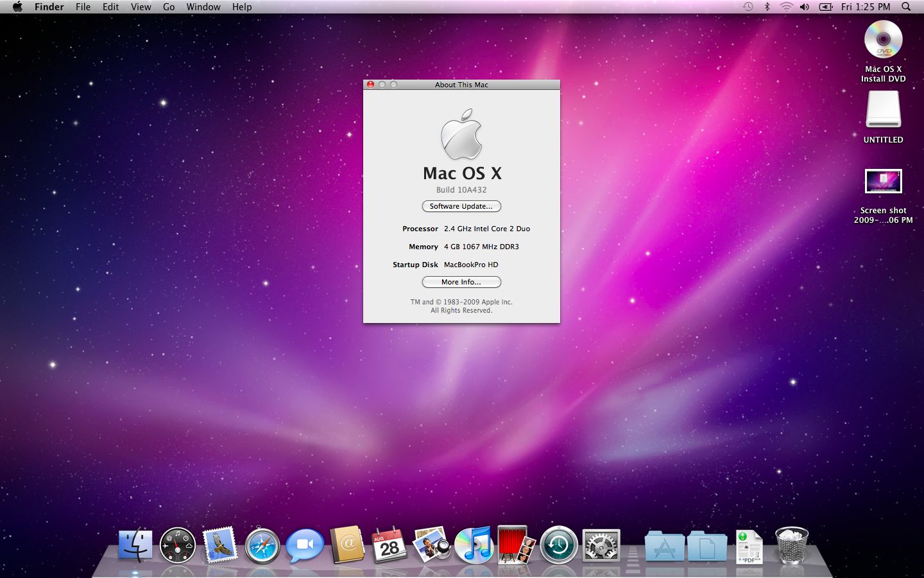This screenshot has width=924, height=578.
Task: Open the Applications folder stack
Action: (664, 546)
